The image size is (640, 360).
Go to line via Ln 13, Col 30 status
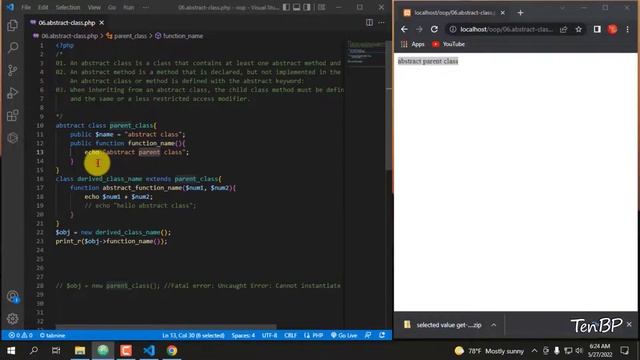point(193,335)
